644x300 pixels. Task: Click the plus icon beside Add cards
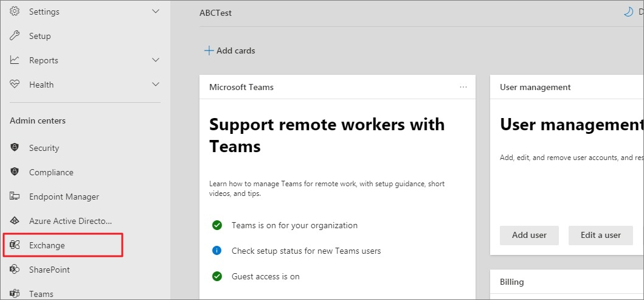click(209, 51)
